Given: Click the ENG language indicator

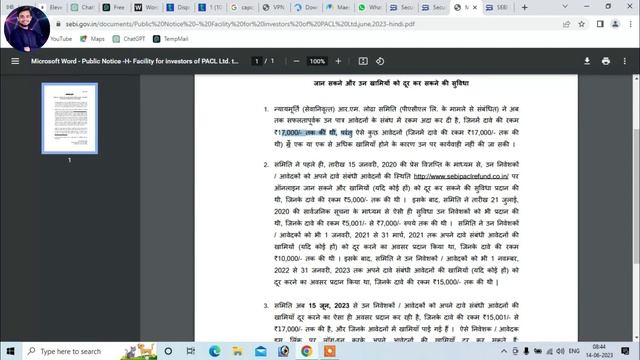Looking at the screenshot, I should (574, 351).
